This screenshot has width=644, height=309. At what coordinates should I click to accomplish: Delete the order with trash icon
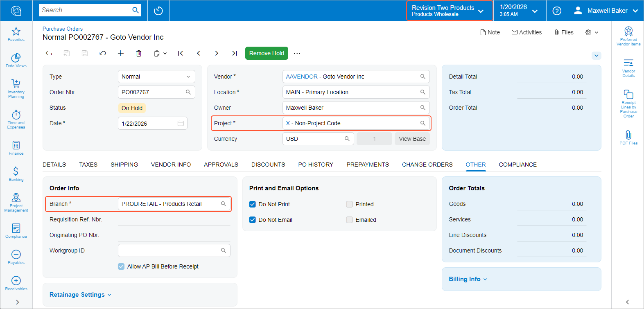point(139,53)
